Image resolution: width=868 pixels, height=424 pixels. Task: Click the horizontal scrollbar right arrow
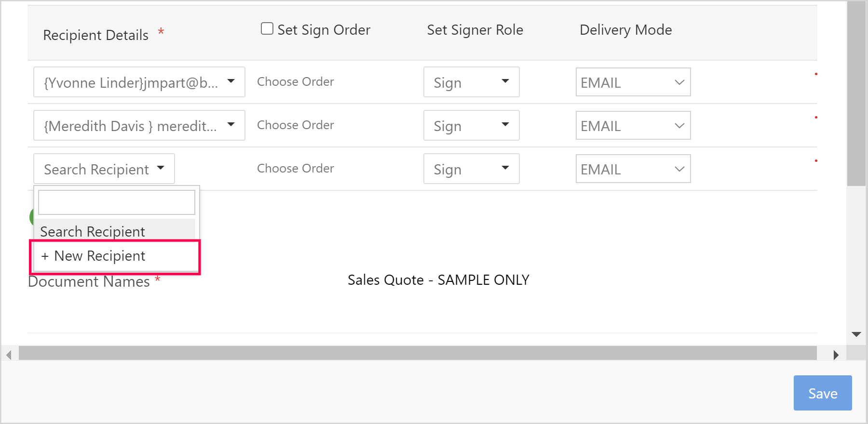(x=836, y=355)
